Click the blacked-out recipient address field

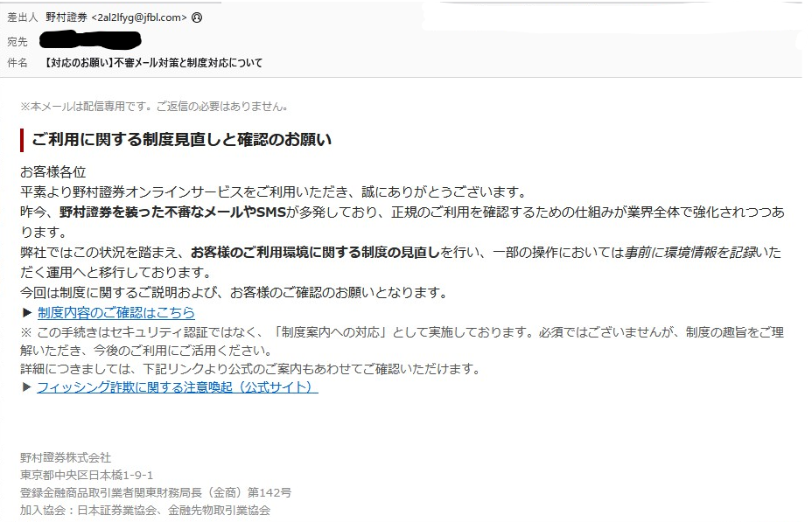click(91, 41)
